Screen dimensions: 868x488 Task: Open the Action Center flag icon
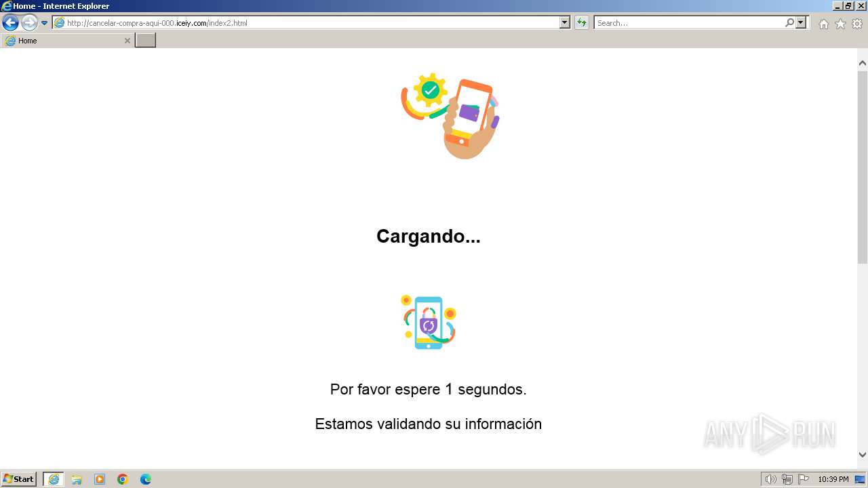tap(804, 479)
